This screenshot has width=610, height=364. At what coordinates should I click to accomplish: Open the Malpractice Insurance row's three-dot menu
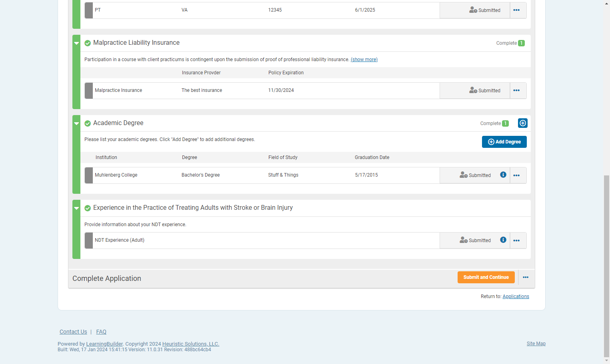516,90
